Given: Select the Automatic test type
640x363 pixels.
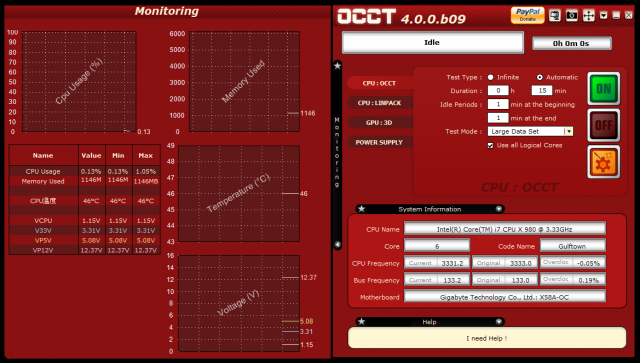Looking at the screenshot, I should tap(540, 77).
